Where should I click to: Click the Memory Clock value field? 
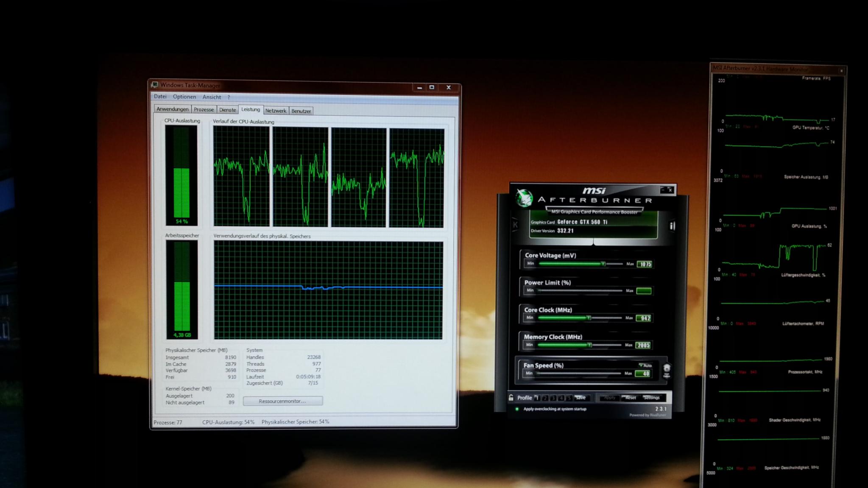643,345
